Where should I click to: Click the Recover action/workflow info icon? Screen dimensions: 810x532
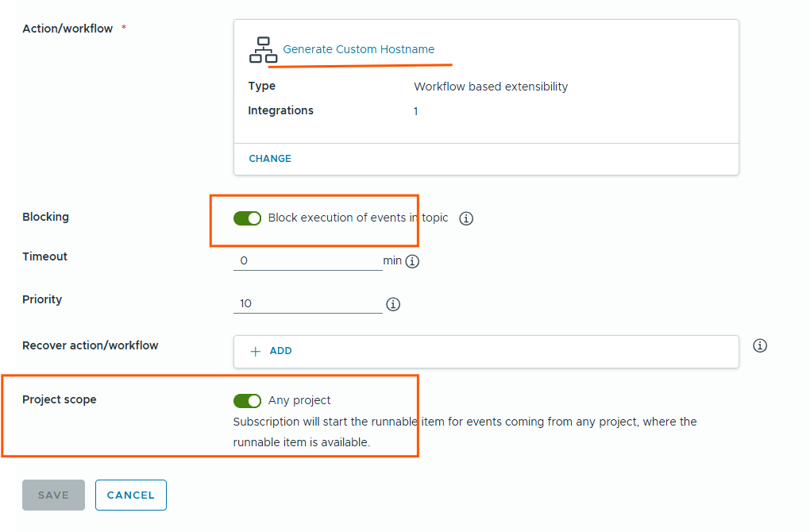pos(760,345)
